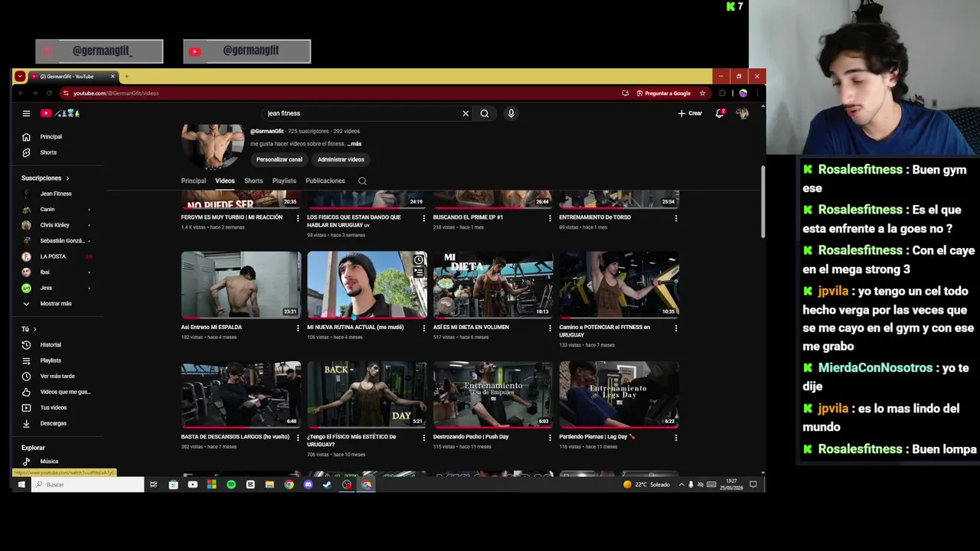980x551 pixels.
Task: Switch to the Publicaciones channel tab
Action: [x=325, y=181]
